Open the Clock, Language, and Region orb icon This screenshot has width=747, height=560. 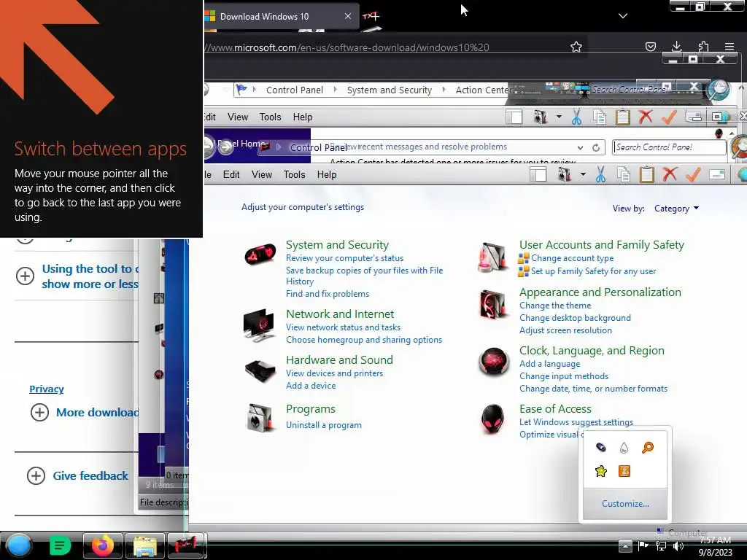[x=494, y=362]
